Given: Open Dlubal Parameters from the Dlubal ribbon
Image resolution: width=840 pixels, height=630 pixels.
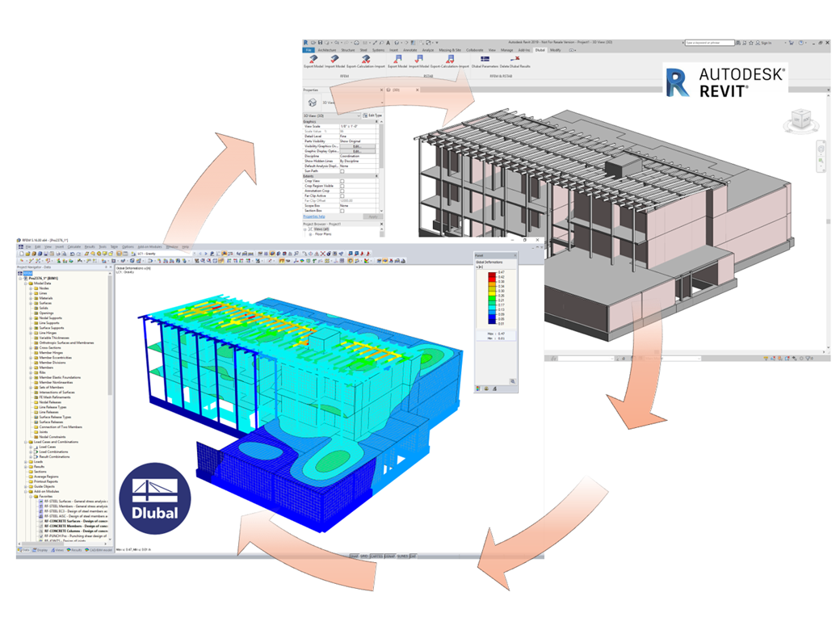Looking at the screenshot, I should coord(485,61).
